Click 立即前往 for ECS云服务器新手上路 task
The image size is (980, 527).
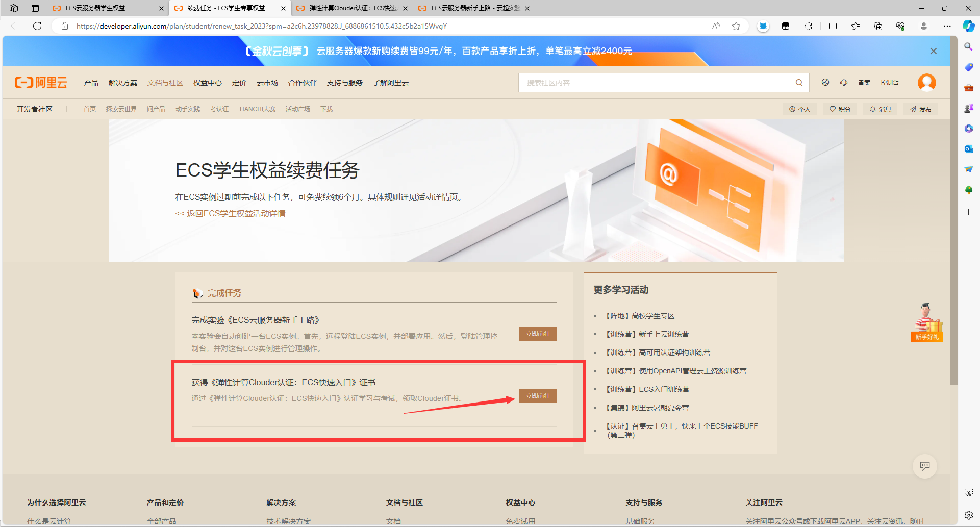(x=538, y=334)
